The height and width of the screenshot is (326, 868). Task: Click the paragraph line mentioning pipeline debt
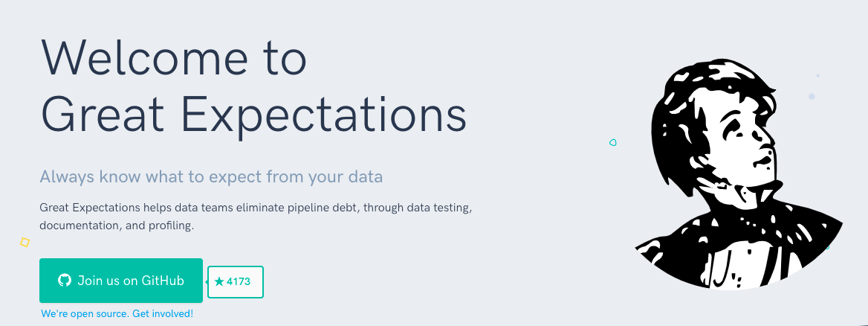click(256, 206)
